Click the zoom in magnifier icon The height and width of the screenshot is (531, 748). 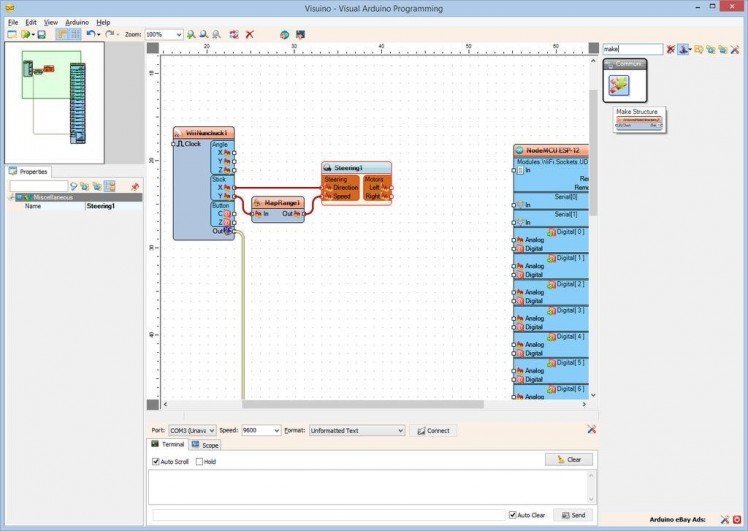(191, 34)
